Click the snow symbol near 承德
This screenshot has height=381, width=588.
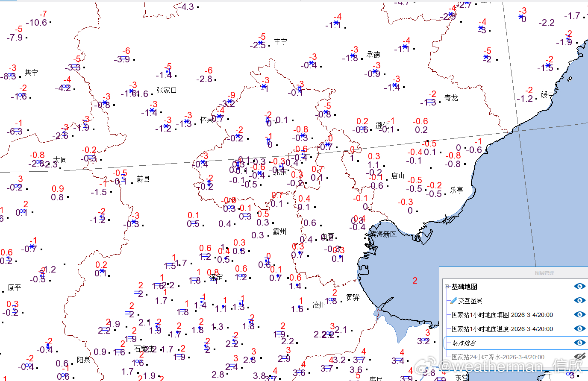pyautogui.click(x=353, y=55)
